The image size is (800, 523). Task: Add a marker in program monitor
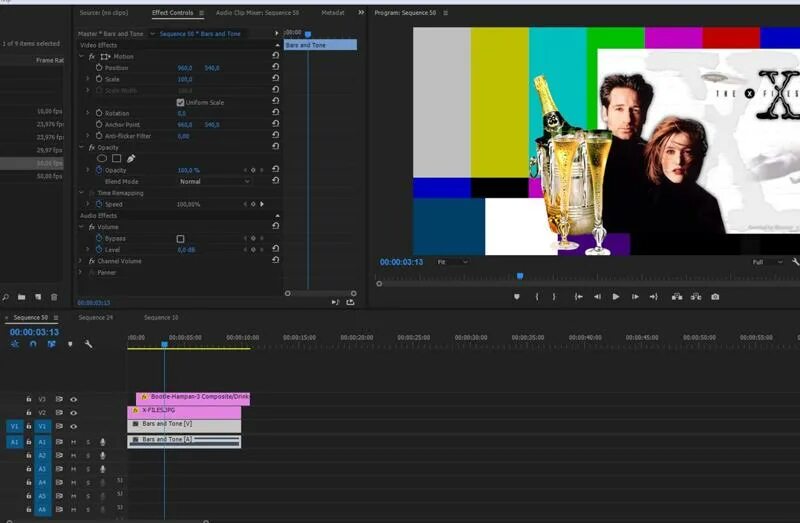pos(517,296)
